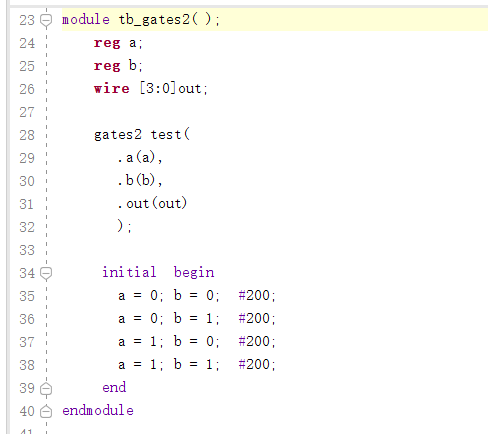Image resolution: width=488 pixels, height=434 pixels.
Task: Click the #200 delay on line 38
Action: pyautogui.click(x=254, y=365)
